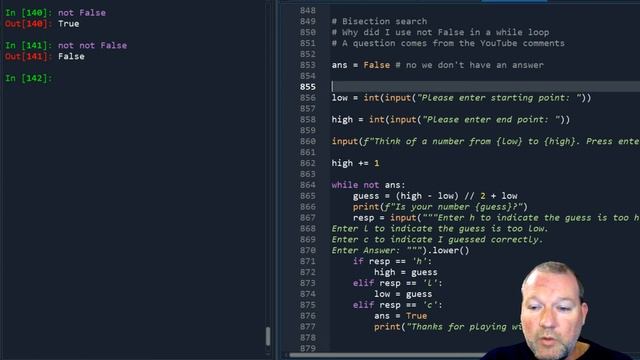Click "elif resp == 'c':" line
The width and height of the screenshot is (640, 360).
pos(397,305)
